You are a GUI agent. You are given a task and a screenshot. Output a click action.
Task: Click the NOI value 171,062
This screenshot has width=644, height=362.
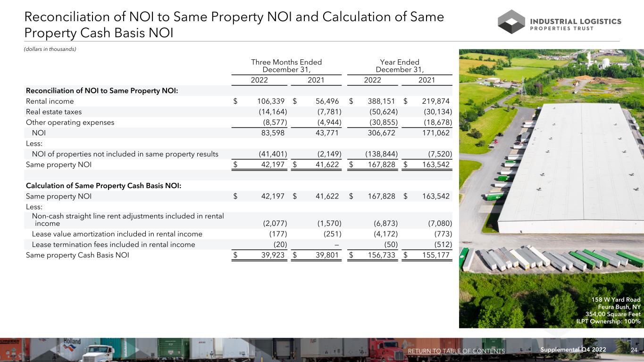point(436,133)
